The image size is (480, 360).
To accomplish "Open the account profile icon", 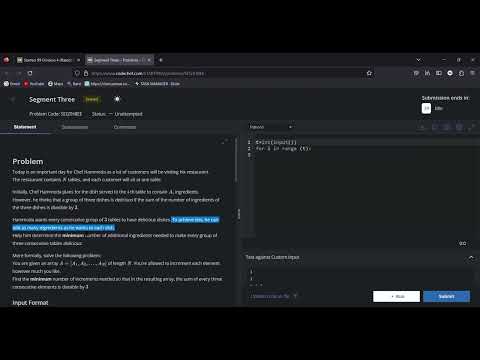I will [x=450, y=73].
